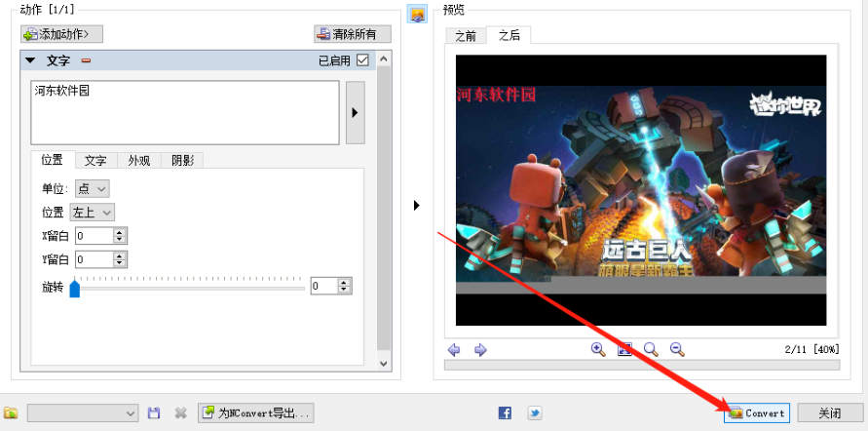Screen dimensions: 868x431
Task: Click the Facebook share icon
Action: point(505,412)
